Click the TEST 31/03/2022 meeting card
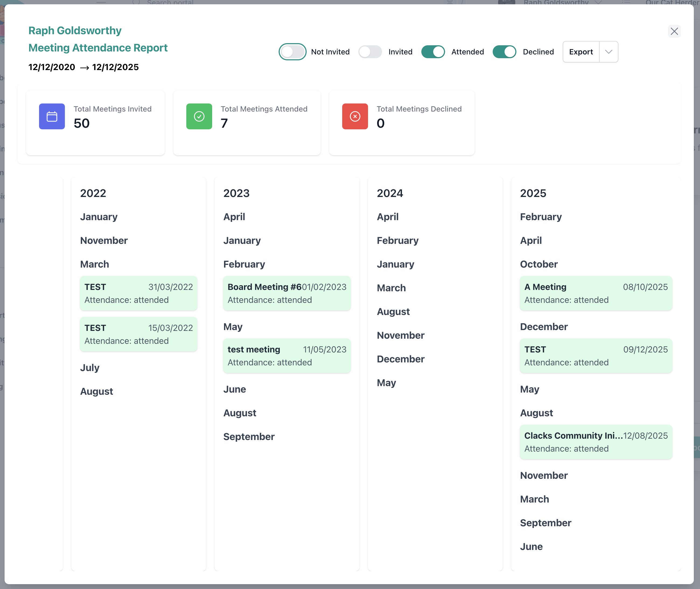Image resolution: width=700 pixels, height=589 pixels. [x=138, y=293]
